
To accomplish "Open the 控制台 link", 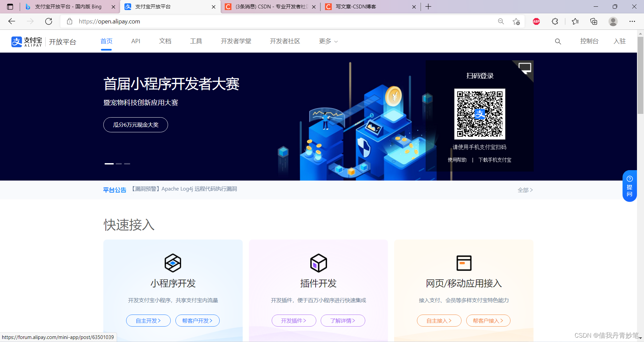I will (x=589, y=41).
